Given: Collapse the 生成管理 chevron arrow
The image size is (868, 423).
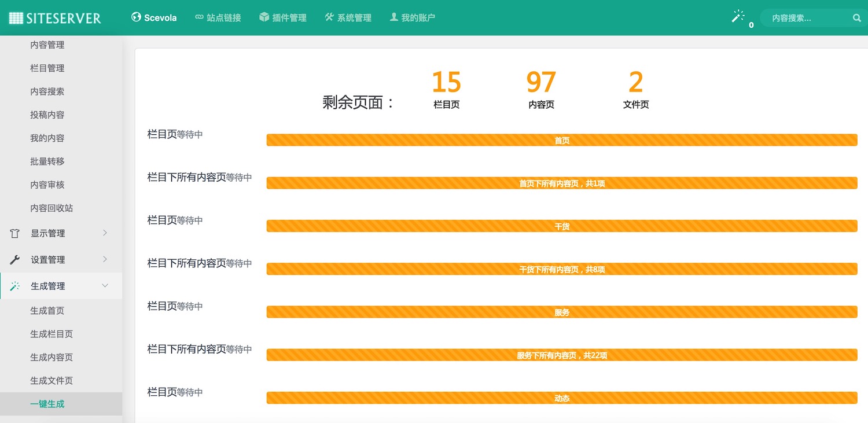Looking at the screenshot, I should pos(105,286).
